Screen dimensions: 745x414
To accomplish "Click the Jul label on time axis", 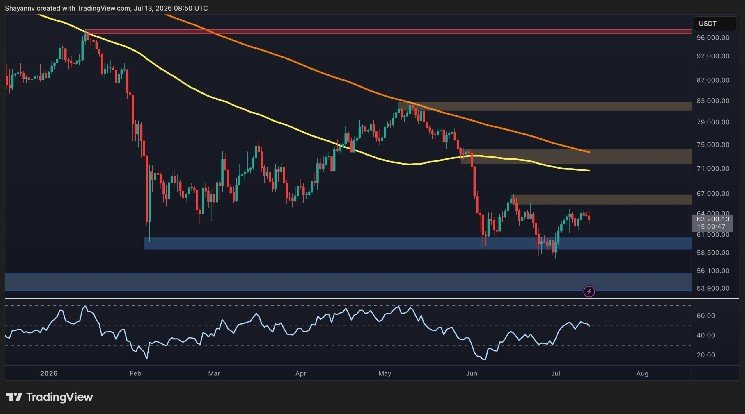I will 556,374.
